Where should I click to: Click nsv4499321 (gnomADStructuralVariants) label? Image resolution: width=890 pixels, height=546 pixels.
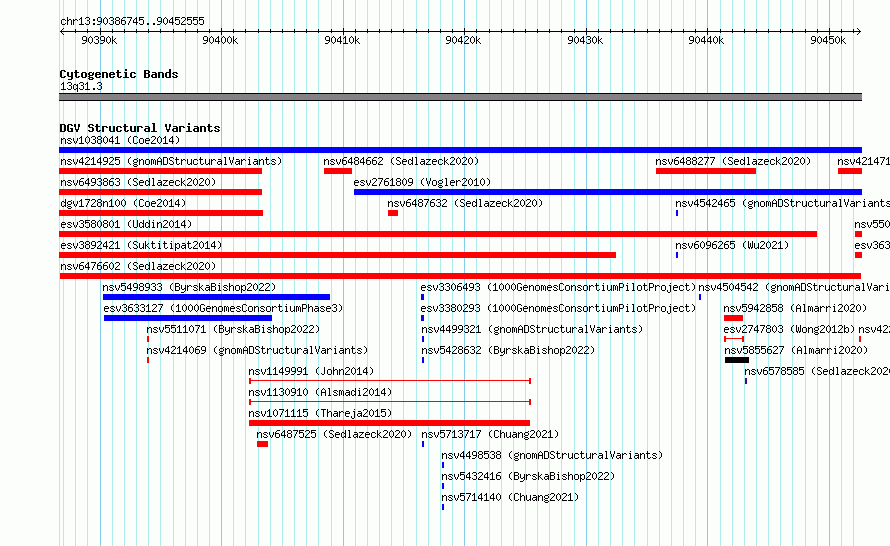(532, 329)
